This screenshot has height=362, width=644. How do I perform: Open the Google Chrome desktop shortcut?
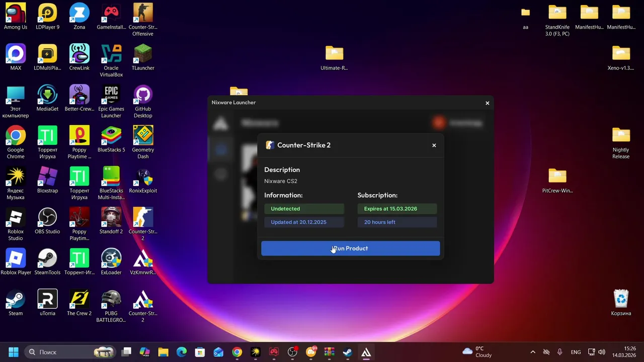tap(16, 143)
